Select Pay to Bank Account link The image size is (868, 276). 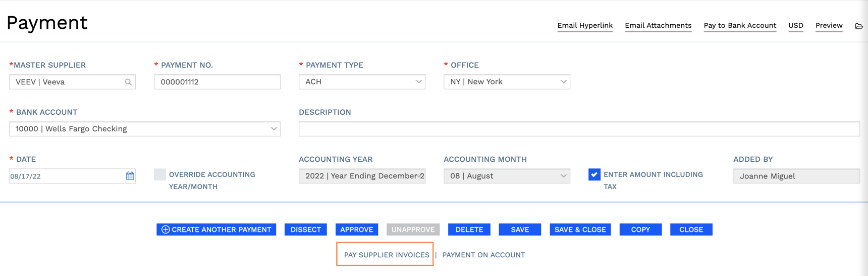740,25
